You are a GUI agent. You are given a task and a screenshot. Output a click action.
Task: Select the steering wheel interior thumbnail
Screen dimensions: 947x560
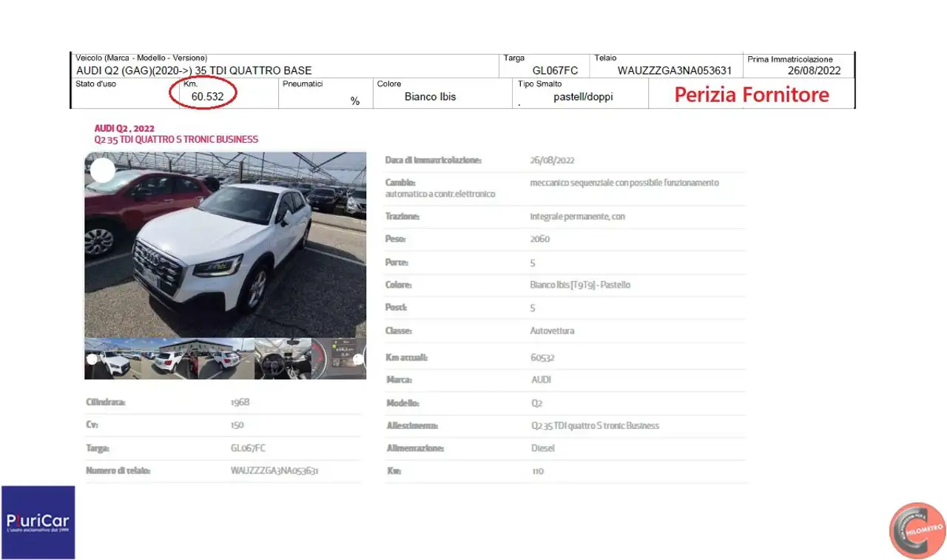pyautogui.click(x=283, y=359)
